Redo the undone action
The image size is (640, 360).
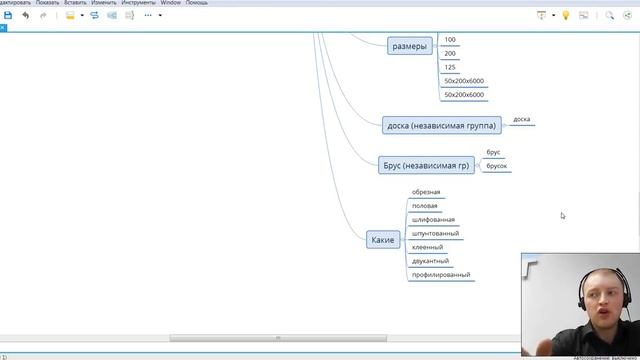coord(43,16)
